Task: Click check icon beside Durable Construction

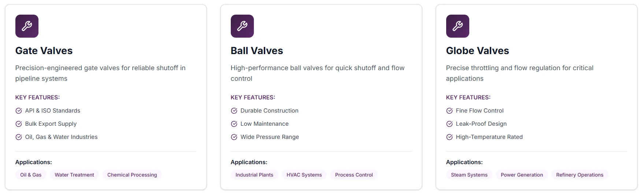Action: [x=234, y=111]
